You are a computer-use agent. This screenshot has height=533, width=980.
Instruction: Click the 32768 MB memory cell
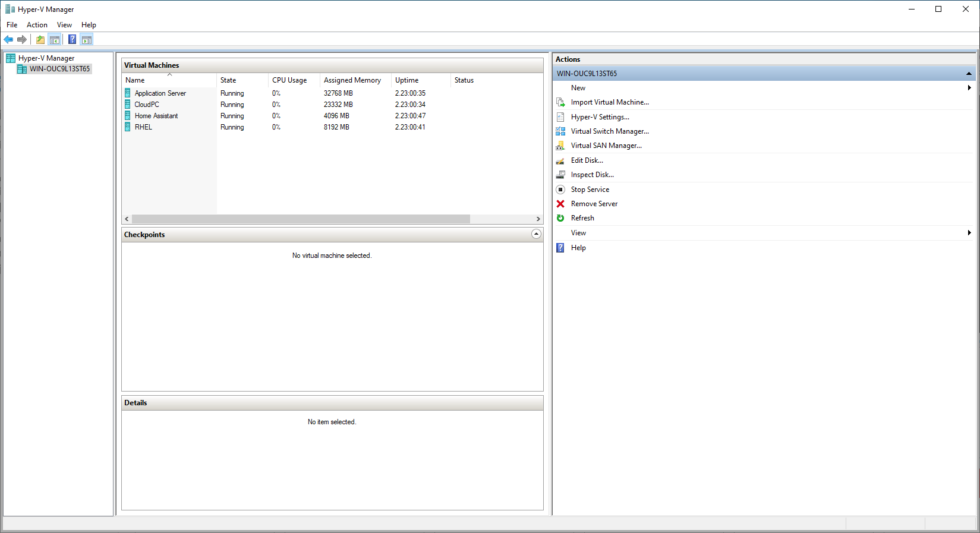click(x=338, y=93)
